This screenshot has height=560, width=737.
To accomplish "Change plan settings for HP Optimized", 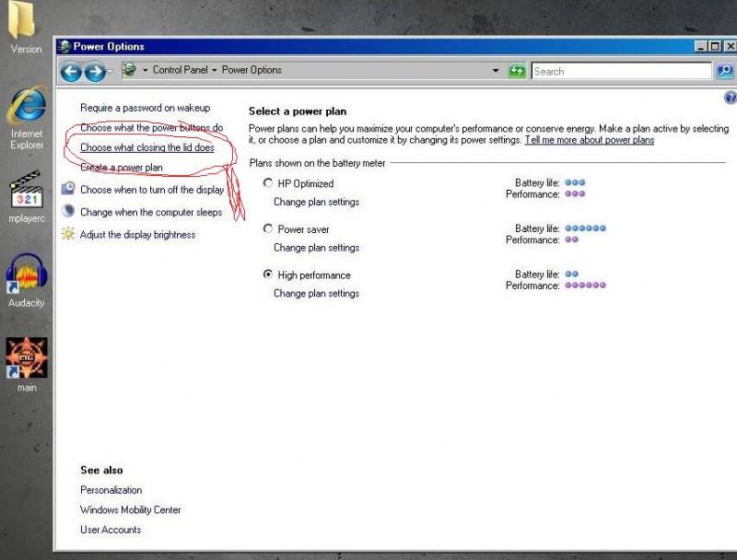I will click(316, 202).
